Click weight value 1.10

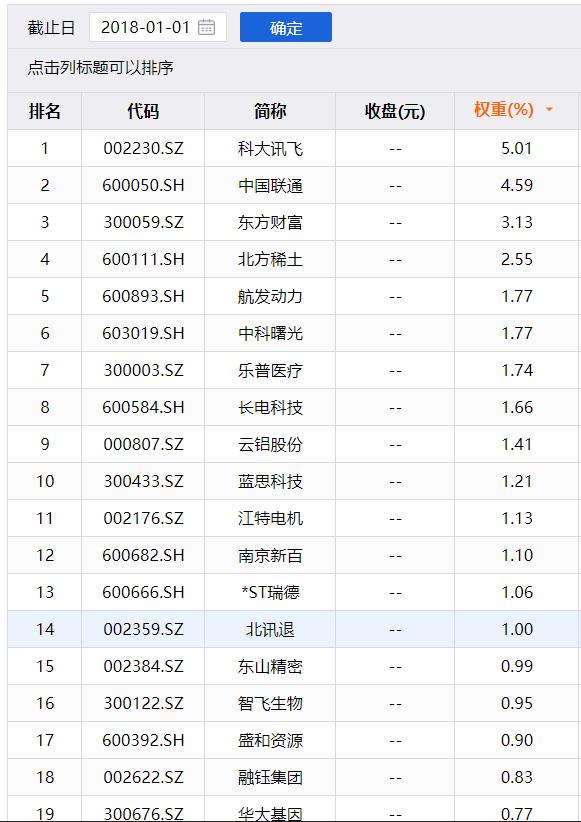tap(517, 555)
